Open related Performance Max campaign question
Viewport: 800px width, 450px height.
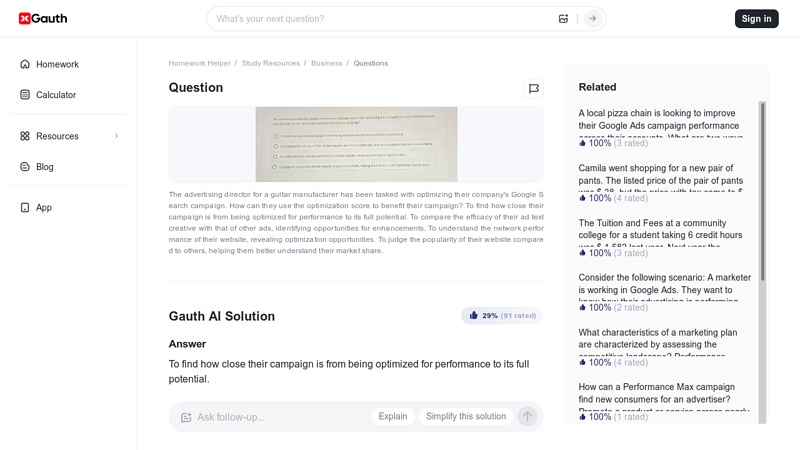tap(665, 396)
